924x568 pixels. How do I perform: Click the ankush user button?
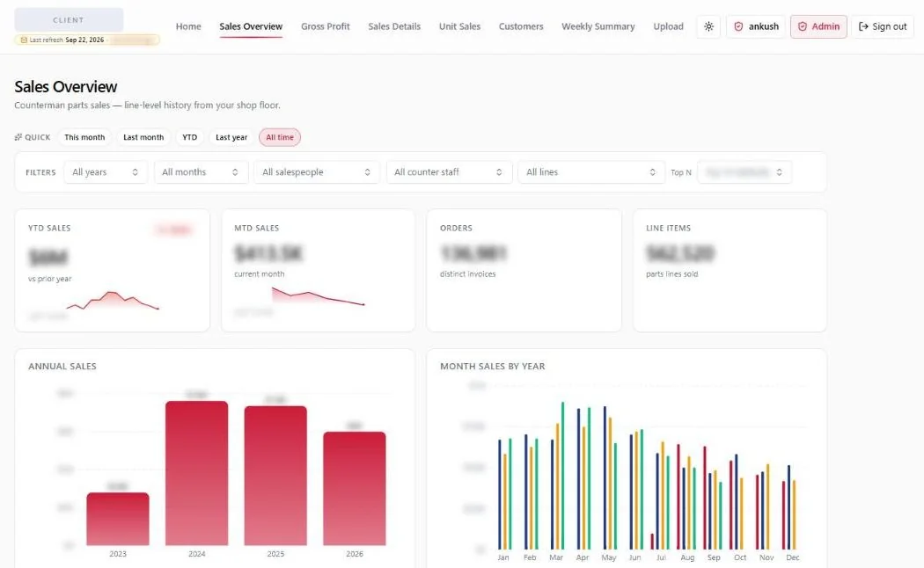[756, 26]
